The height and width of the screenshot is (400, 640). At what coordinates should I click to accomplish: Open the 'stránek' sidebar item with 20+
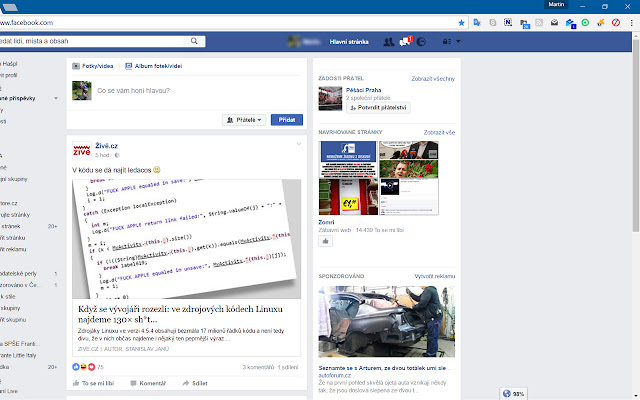click(29, 226)
